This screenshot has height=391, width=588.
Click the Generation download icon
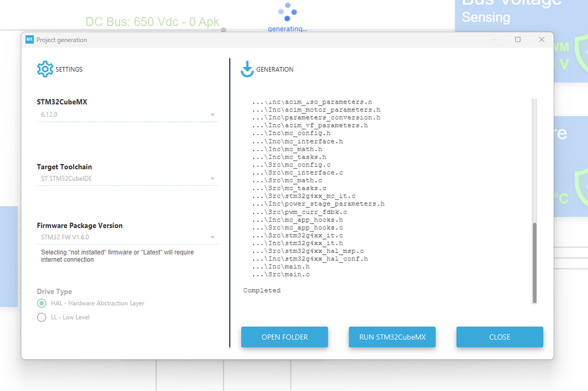[x=247, y=69]
